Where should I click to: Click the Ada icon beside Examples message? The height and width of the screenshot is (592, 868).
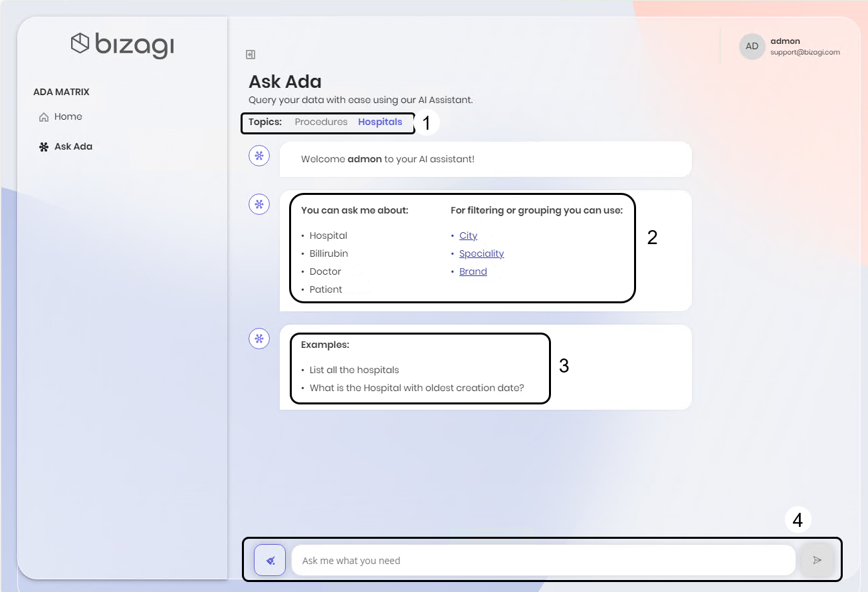pyautogui.click(x=259, y=339)
